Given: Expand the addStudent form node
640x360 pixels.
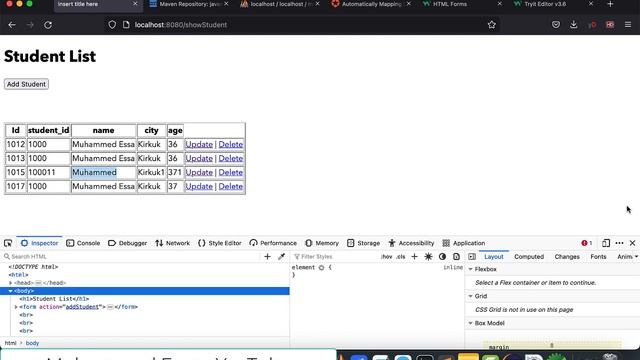Looking at the screenshot, I should [x=16, y=307].
